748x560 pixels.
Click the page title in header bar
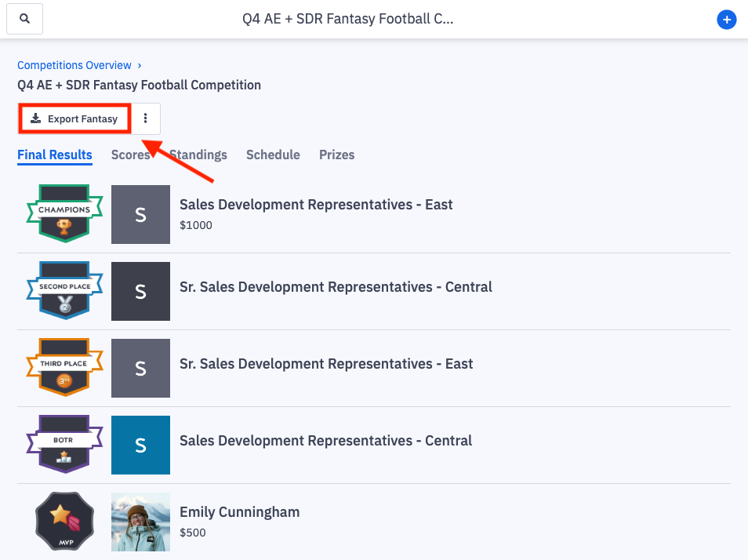pyautogui.click(x=347, y=19)
